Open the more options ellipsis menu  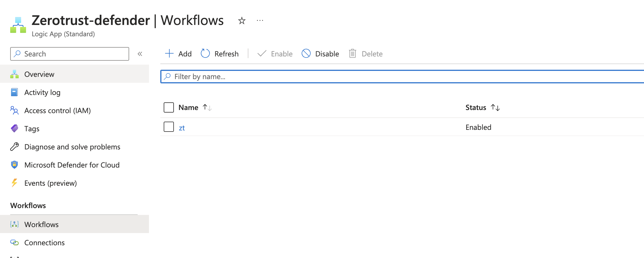coord(260,21)
